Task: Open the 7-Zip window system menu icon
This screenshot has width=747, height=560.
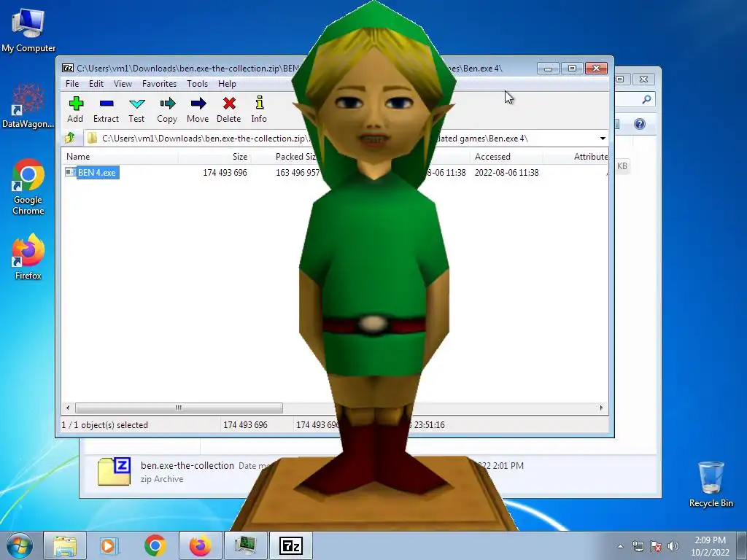Action: pos(68,68)
